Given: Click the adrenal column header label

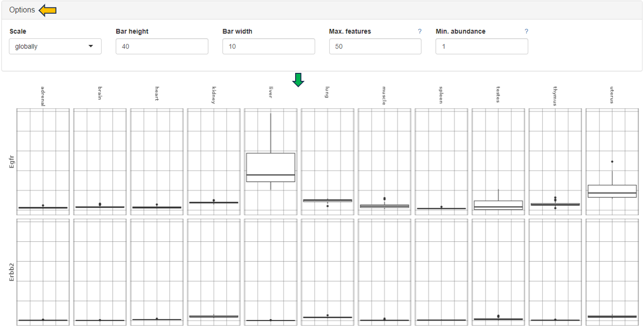Looking at the screenshot, I should click(x=43, y=96).
